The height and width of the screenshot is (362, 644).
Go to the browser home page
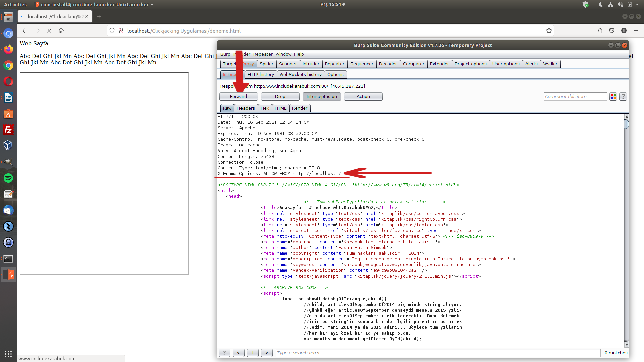61,31
